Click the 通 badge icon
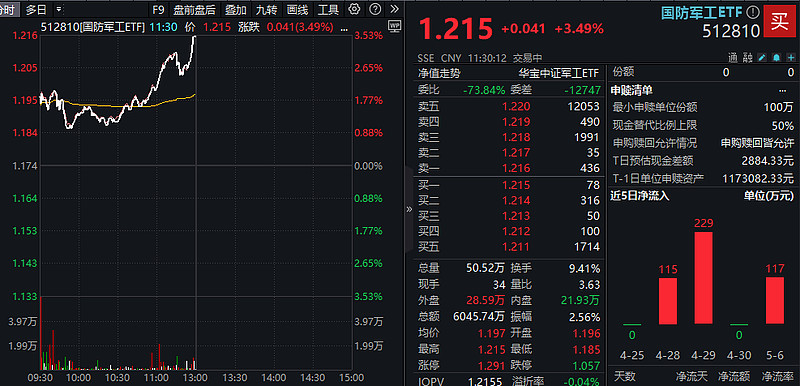 [x=733, y=58]
